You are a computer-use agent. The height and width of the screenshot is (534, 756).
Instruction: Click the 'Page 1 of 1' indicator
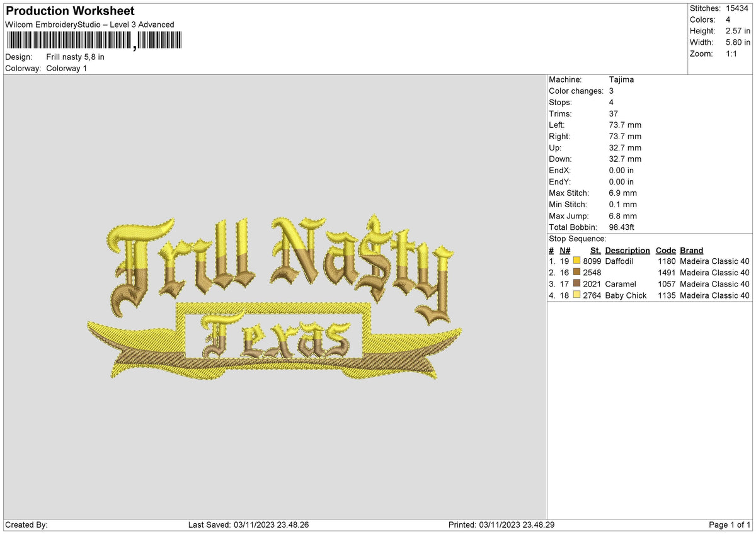coord(730,525)
